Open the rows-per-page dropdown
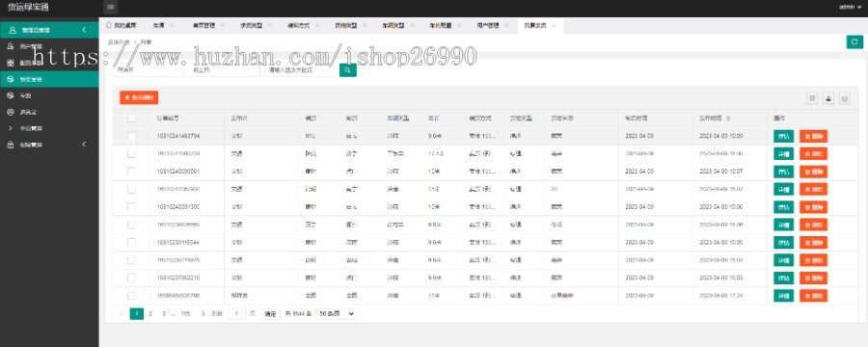 coord(336,314)
